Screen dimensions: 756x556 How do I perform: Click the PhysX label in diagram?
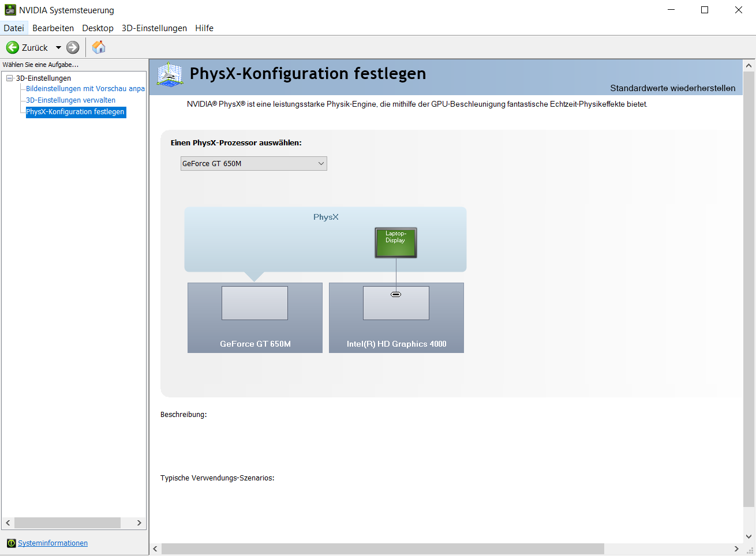(x=326, y=217)
